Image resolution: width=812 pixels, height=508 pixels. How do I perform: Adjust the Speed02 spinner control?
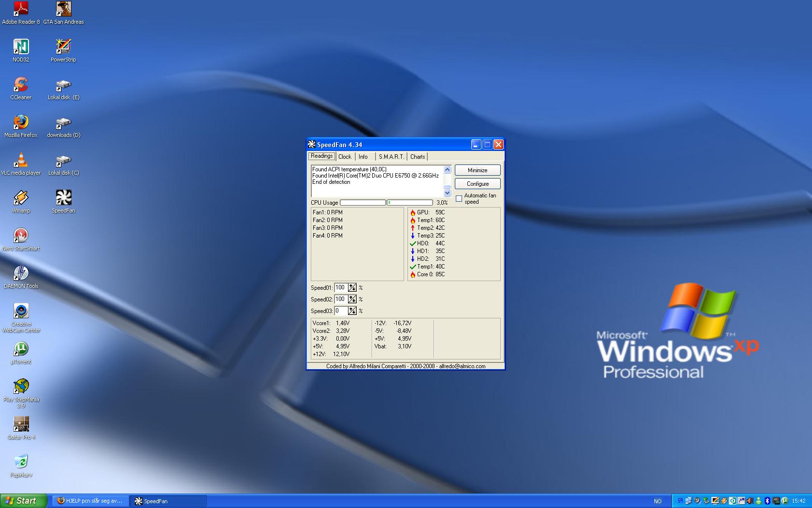pyautogui.click(x=352, y=299)
